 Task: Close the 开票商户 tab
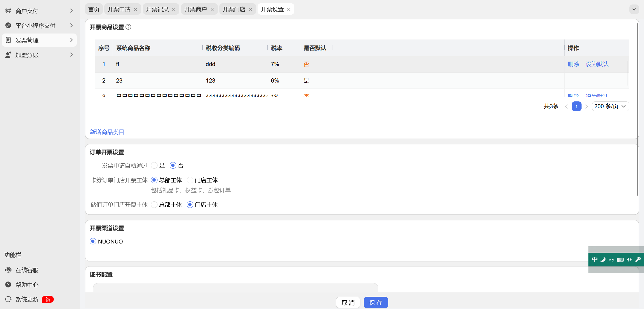coord(212,10)
